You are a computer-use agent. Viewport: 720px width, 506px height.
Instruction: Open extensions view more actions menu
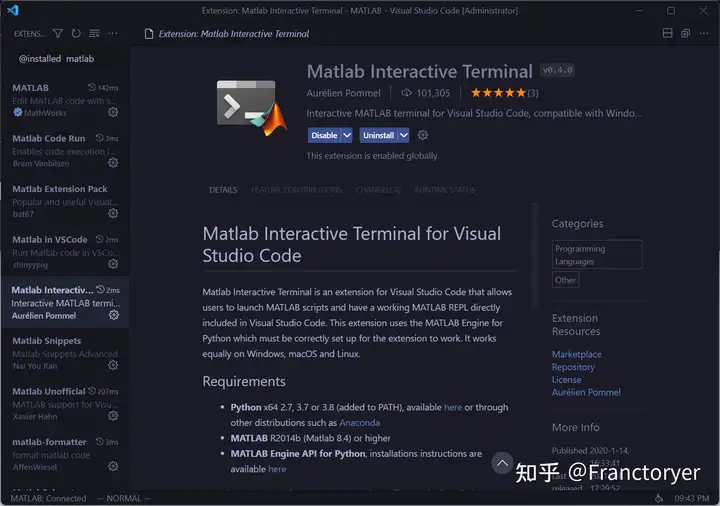pyautogui.click(x=112, y=34)
